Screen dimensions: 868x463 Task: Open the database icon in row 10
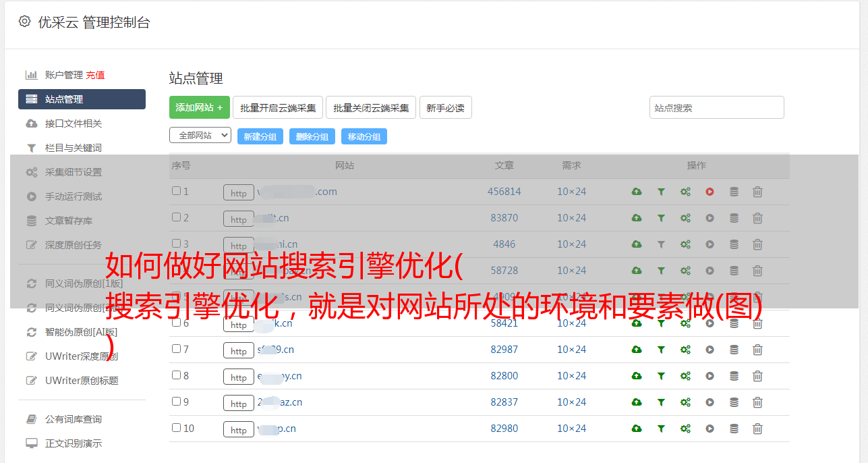click(734, 429)
